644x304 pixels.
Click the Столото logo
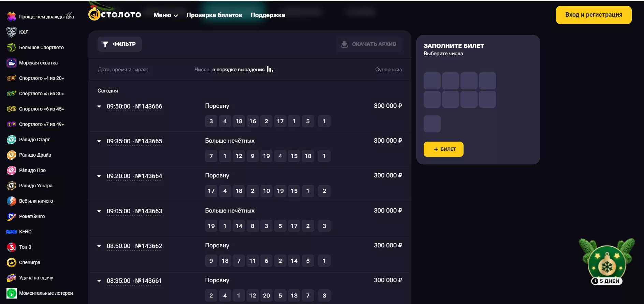coord(115,15)
